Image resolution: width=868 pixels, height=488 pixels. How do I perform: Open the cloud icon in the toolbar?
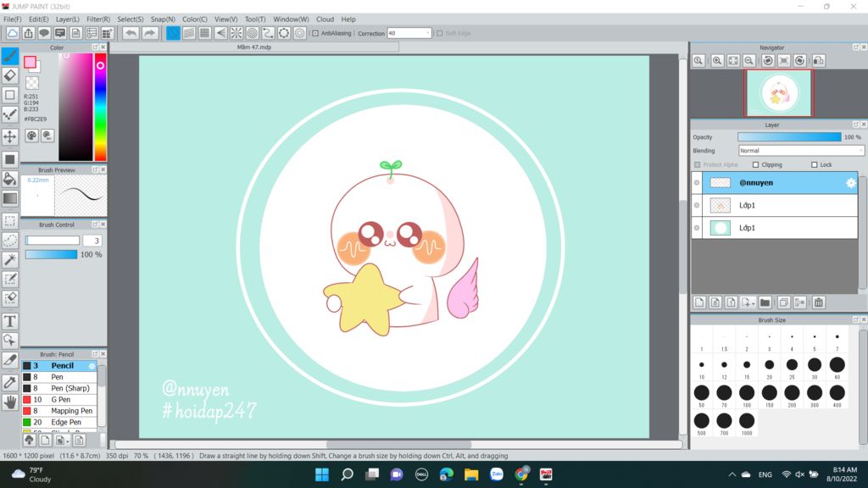pos(12,33)
